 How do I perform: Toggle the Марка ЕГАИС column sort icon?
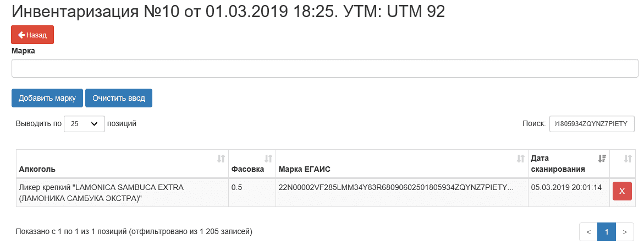pyautogui.click(x=520, y=159)
